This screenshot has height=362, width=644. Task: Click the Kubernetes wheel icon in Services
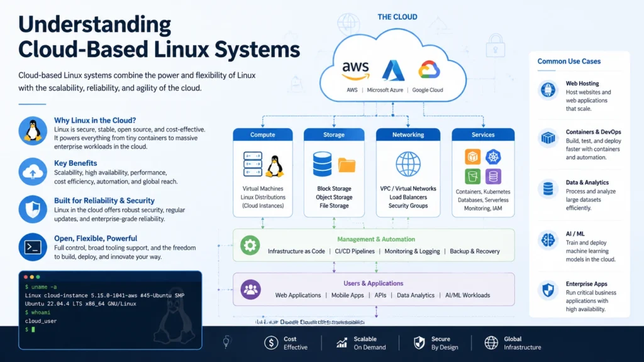pos(493,156)
